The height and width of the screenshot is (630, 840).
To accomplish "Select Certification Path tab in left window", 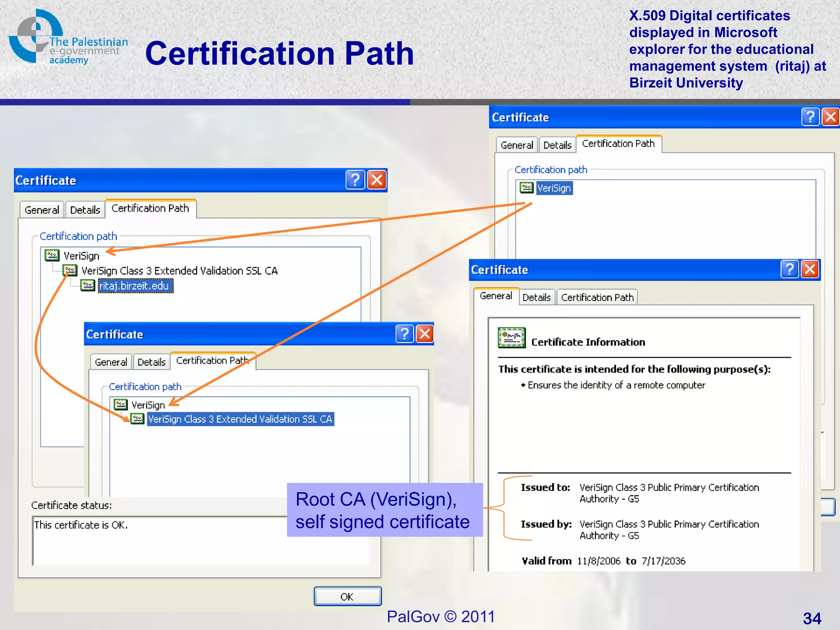I will [151, 208].
